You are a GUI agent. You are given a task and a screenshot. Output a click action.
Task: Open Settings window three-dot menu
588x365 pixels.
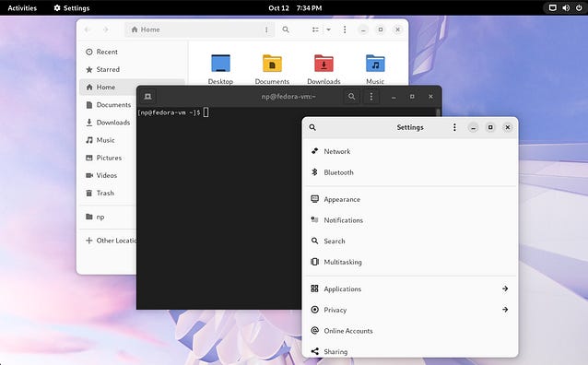(x=454, y=127)
